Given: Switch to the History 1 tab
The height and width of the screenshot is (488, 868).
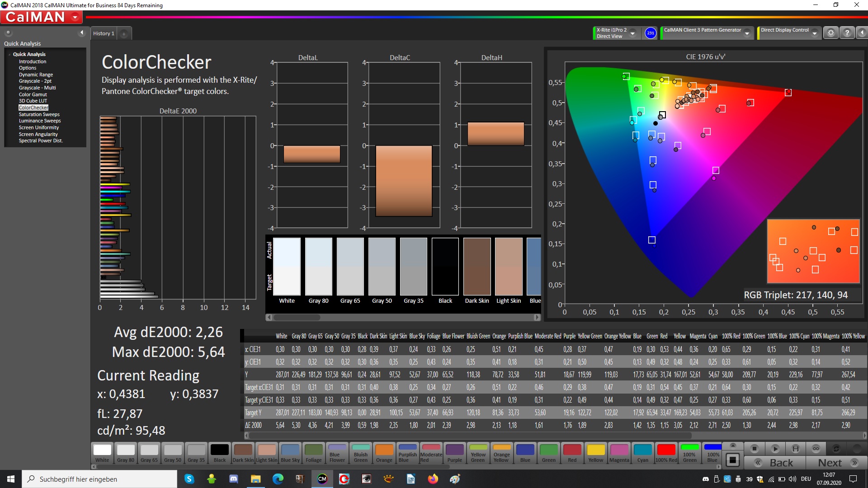Looking at the screenshot, I should pos(104,33).
